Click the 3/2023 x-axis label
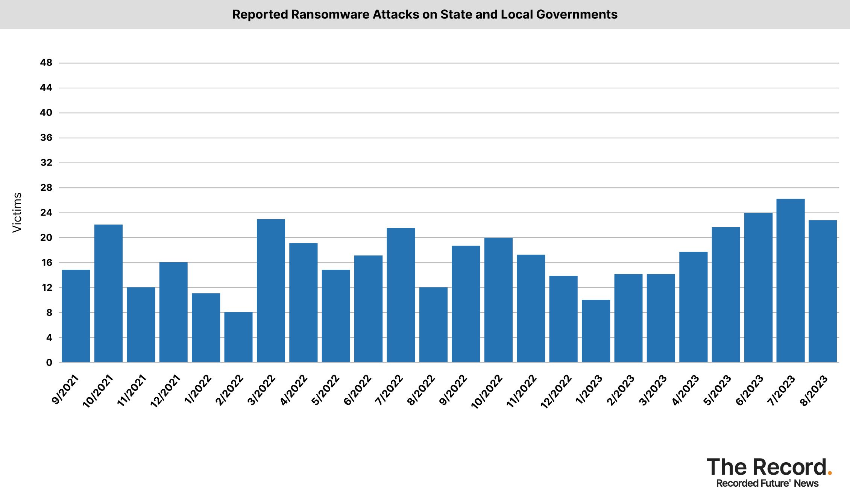This screenshot has height=504, width=850. [653, 390]
